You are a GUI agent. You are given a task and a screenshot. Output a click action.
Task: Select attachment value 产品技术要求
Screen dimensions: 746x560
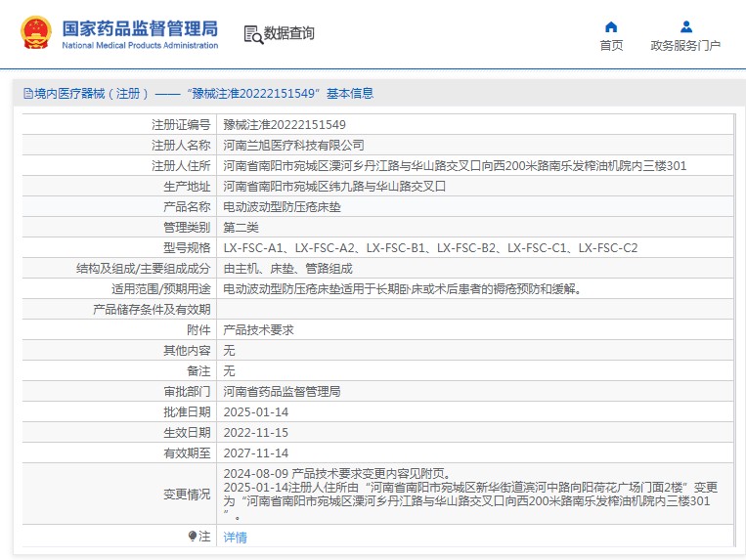[258, 330]
